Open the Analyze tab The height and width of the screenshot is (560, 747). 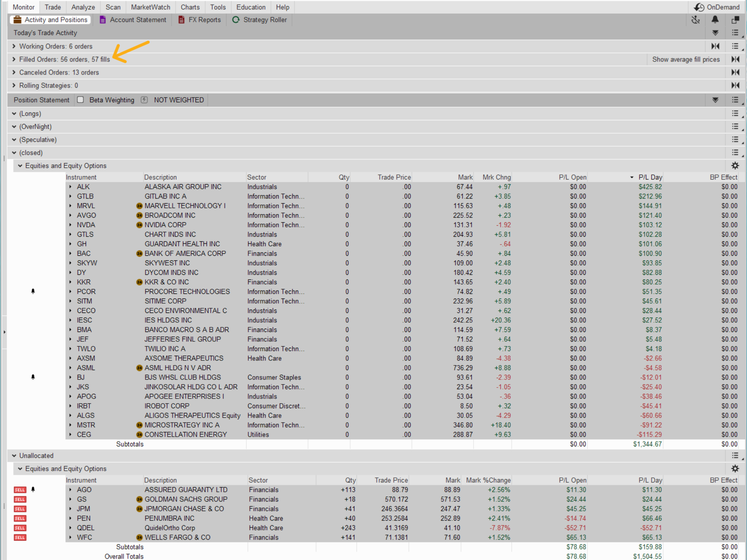coord(83,7)
